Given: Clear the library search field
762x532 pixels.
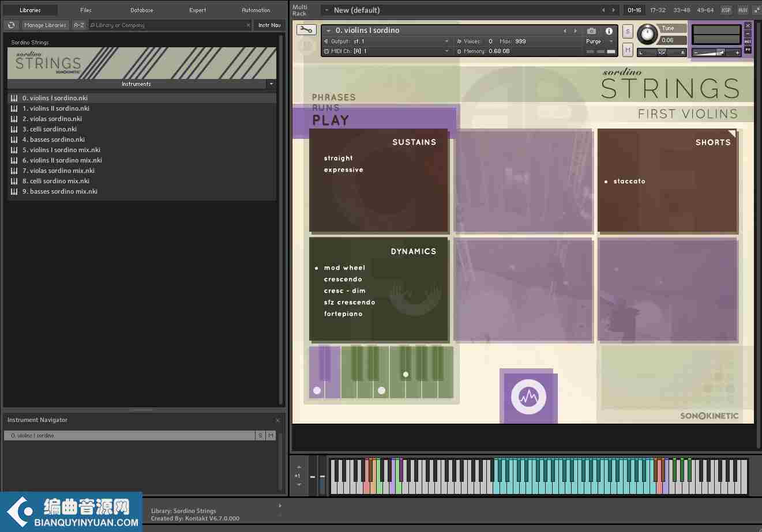Looking at the screenshot, I should pyautogui.click(x=248, y=25).
